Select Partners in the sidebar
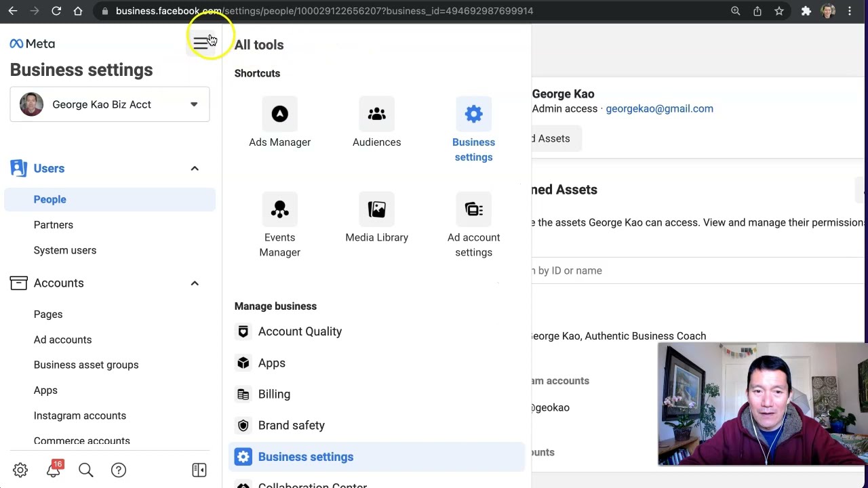 tap(54, 225)
